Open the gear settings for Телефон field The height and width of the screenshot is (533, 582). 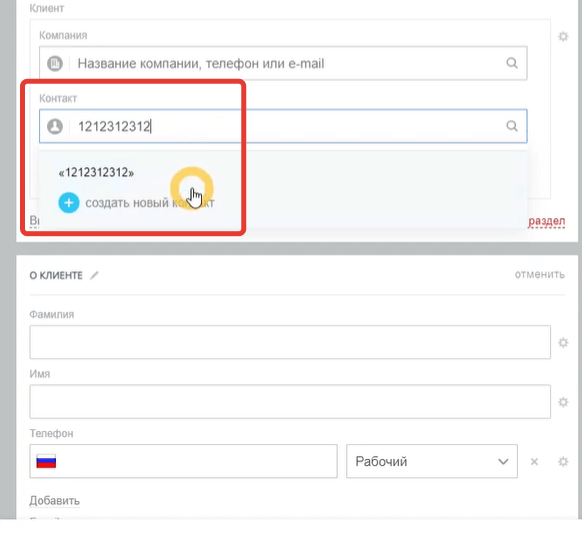(563, 461)
